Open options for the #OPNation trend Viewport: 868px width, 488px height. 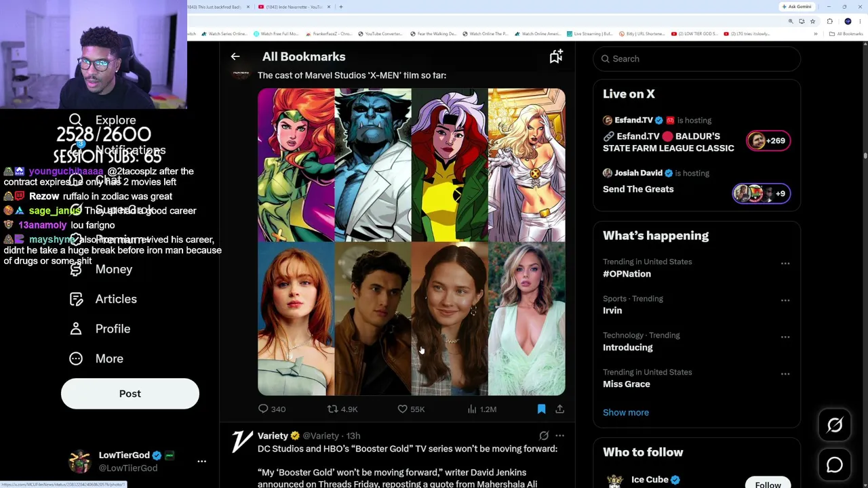click(785, 263)
